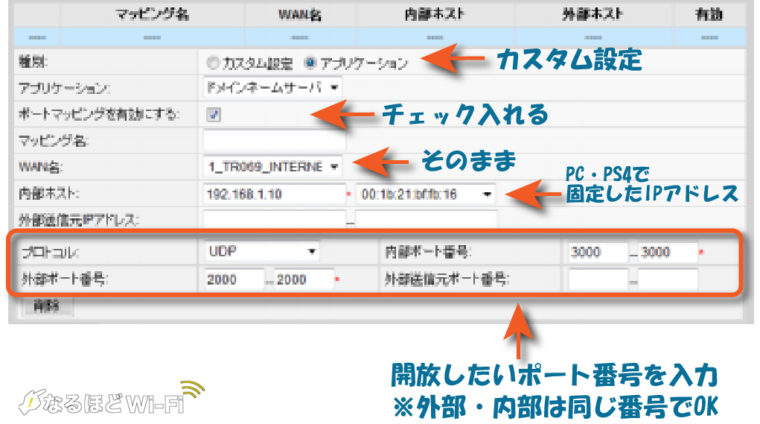
Task: Toggle the ポートマッピングを有効にする checkbox
Action: [x=213, y=114]
